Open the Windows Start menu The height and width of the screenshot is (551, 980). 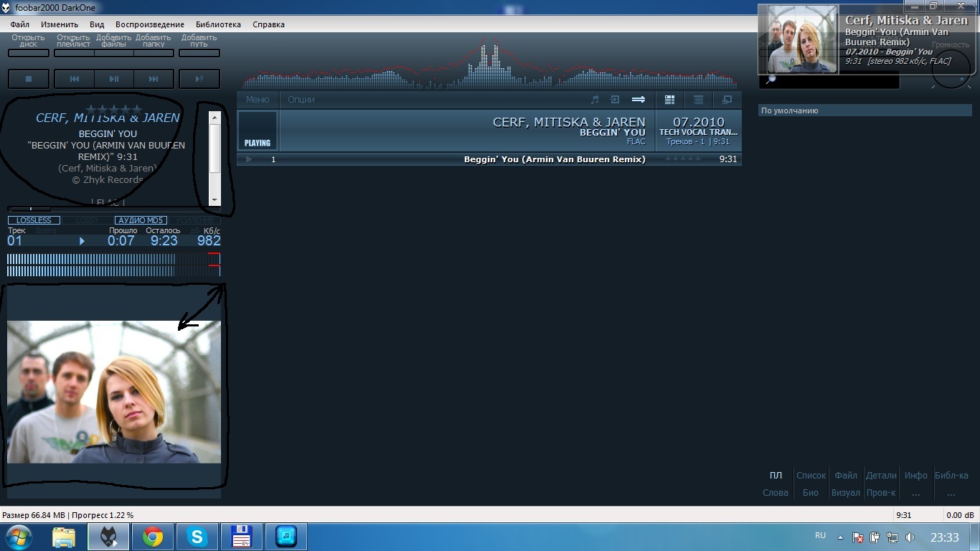point(18,537)
